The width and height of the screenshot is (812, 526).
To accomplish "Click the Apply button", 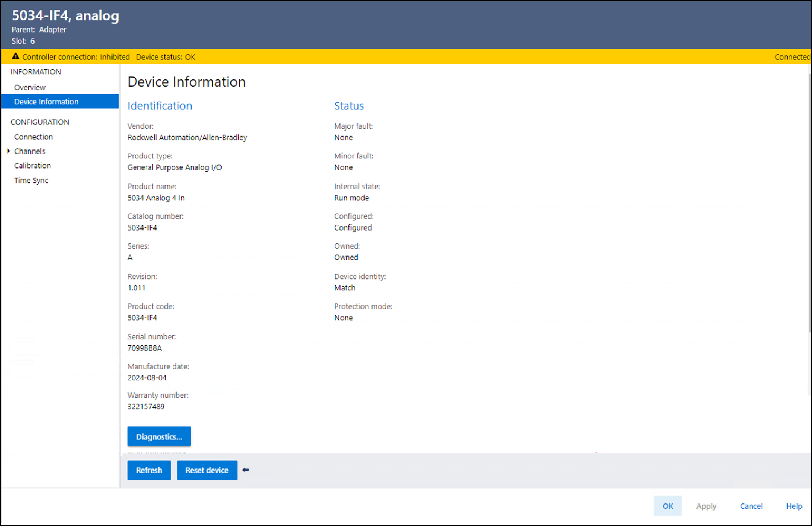I will tap(706, 506).
